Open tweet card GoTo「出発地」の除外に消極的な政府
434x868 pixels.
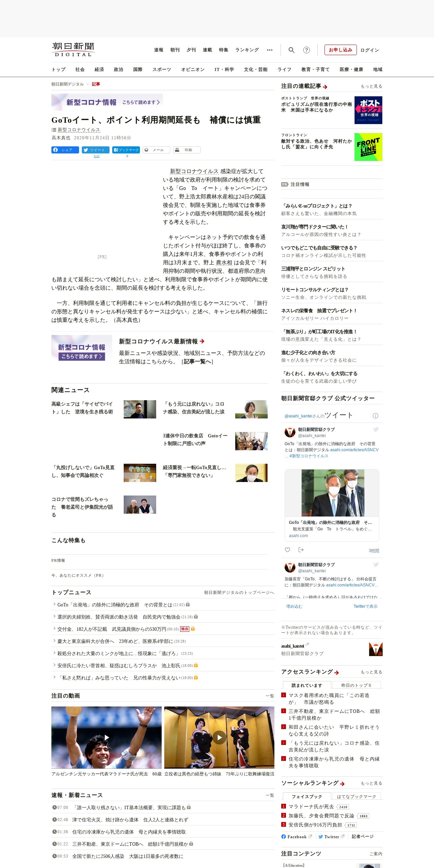click(x=332, y=505)
